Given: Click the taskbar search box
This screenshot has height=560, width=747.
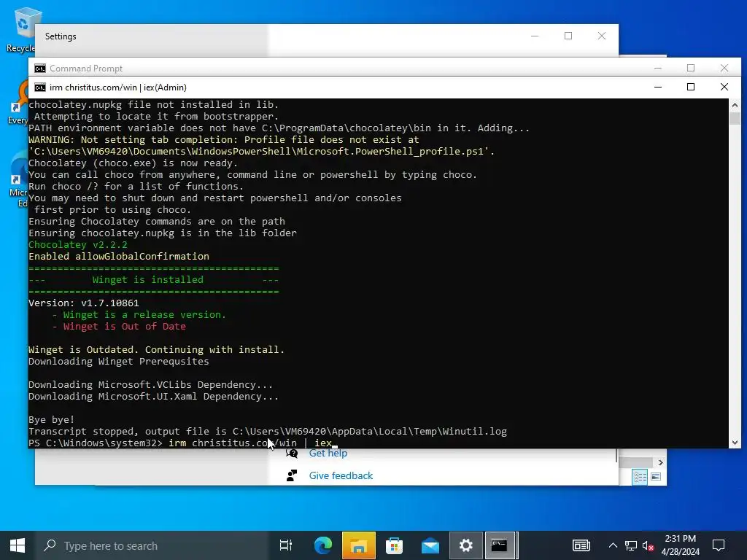Looking at the screenshot, I should (152, 545).
